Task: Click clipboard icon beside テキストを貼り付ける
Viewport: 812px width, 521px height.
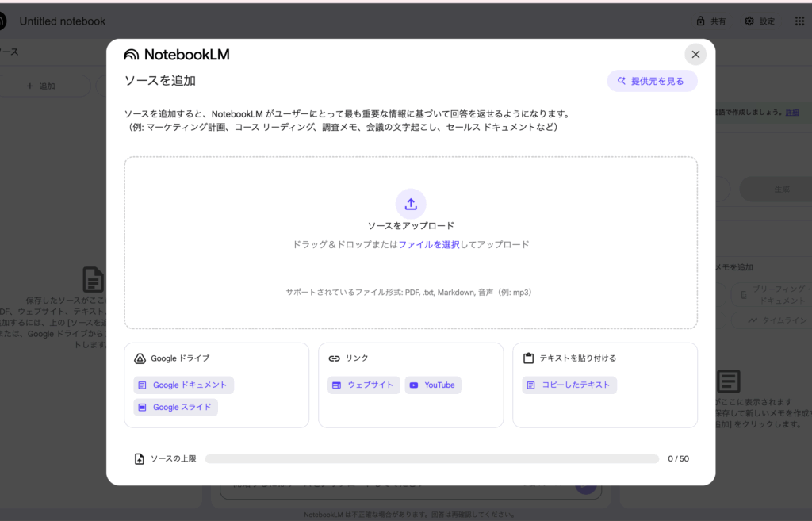Action: 528,358
